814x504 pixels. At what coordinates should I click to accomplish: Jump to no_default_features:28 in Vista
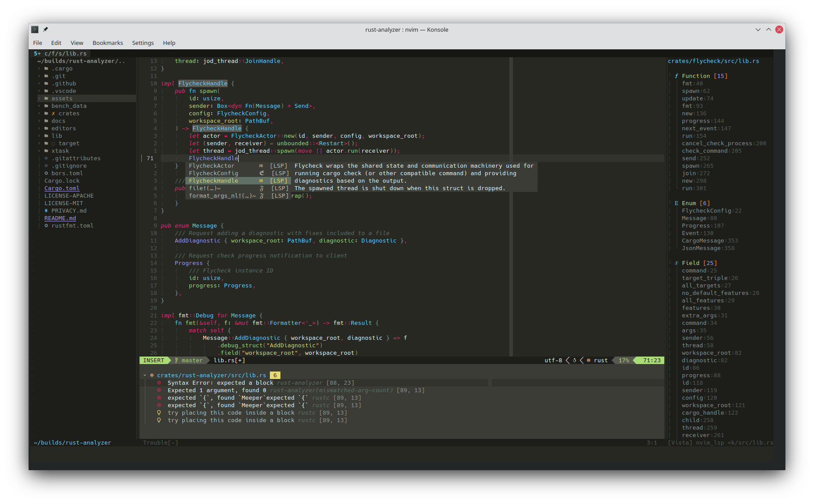pyautogui.click(x=721, y=293)
